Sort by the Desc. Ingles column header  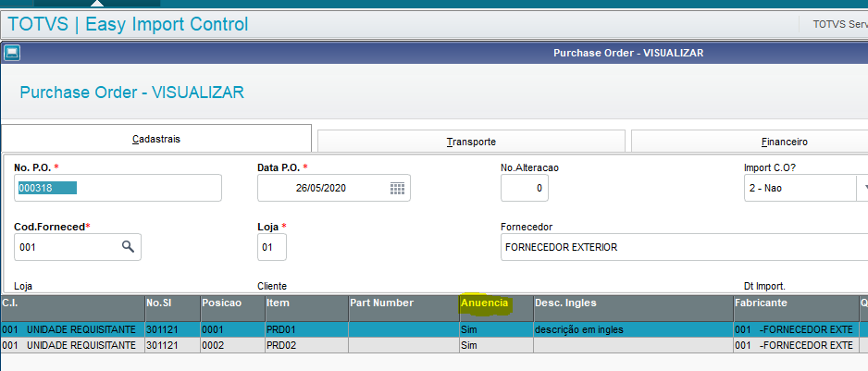coord(633,308)
